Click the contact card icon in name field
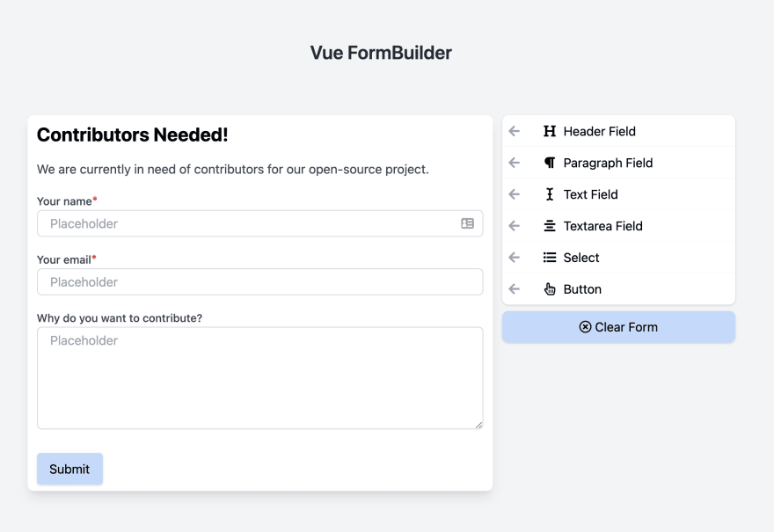 pos(467,223)
